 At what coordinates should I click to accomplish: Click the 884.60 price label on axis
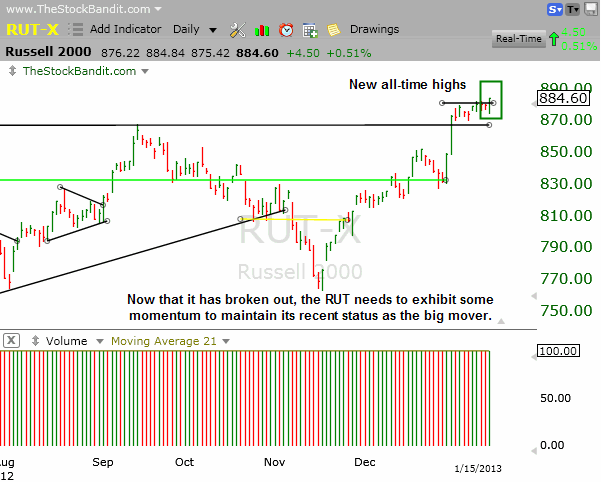click(x=563, y=98)
